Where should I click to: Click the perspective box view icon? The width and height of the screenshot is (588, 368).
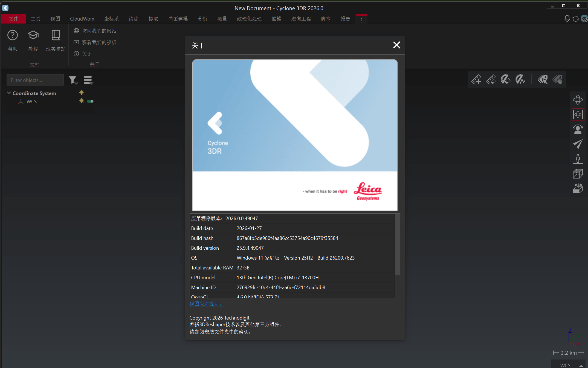coord(578,174)
